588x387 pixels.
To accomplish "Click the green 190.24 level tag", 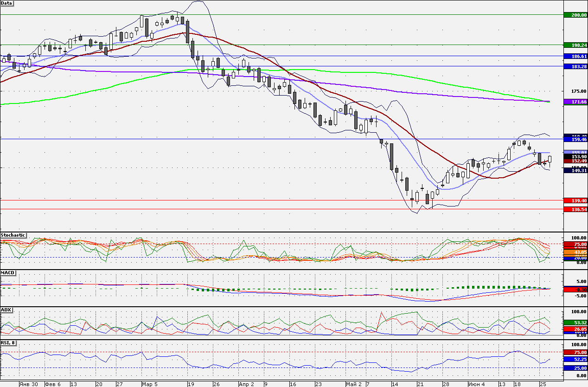I will click(575, 45).
